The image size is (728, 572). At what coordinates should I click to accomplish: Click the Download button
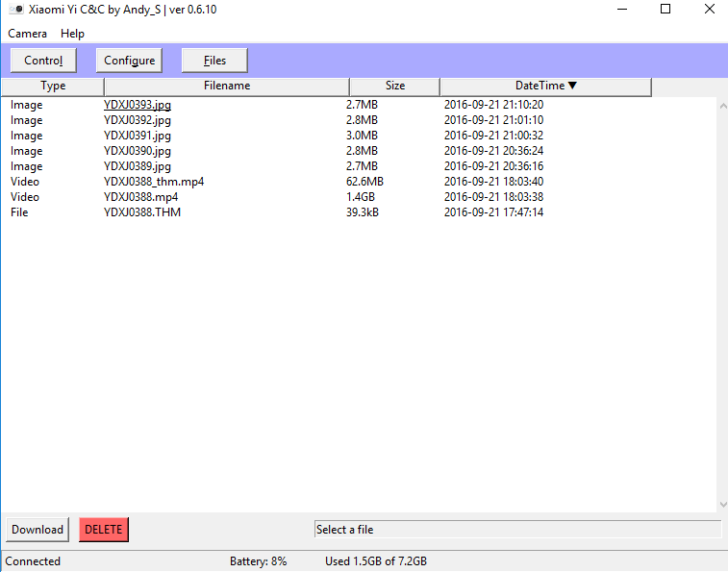tap(38, 530)
